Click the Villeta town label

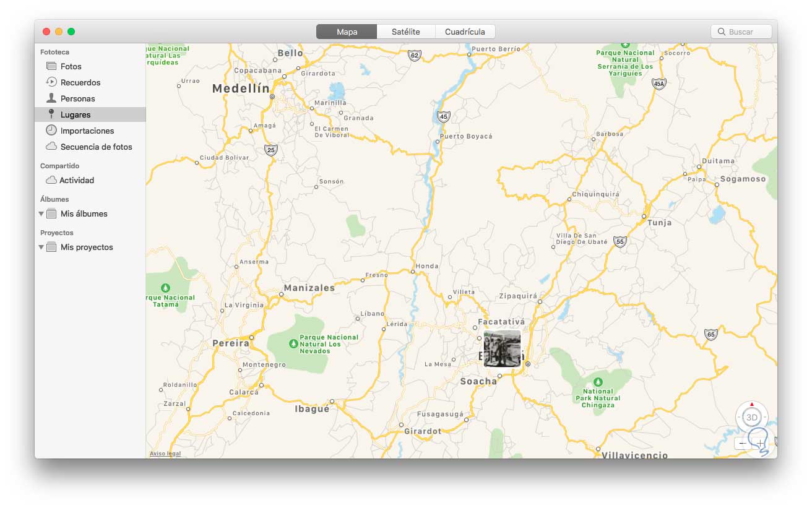point(464,292)
